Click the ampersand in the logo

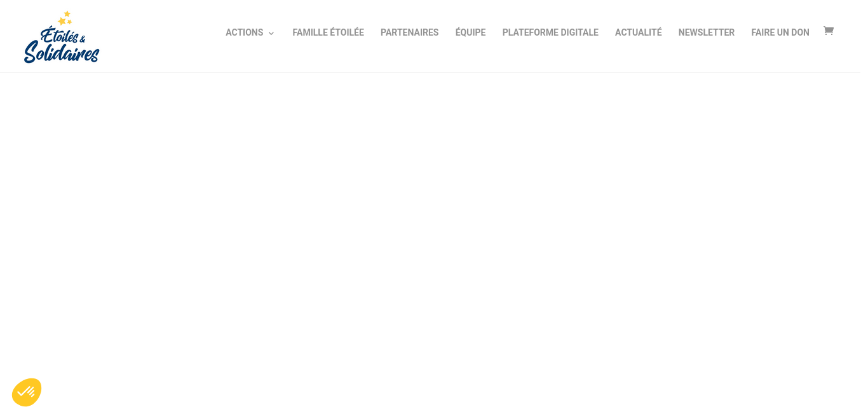point(82,39)
